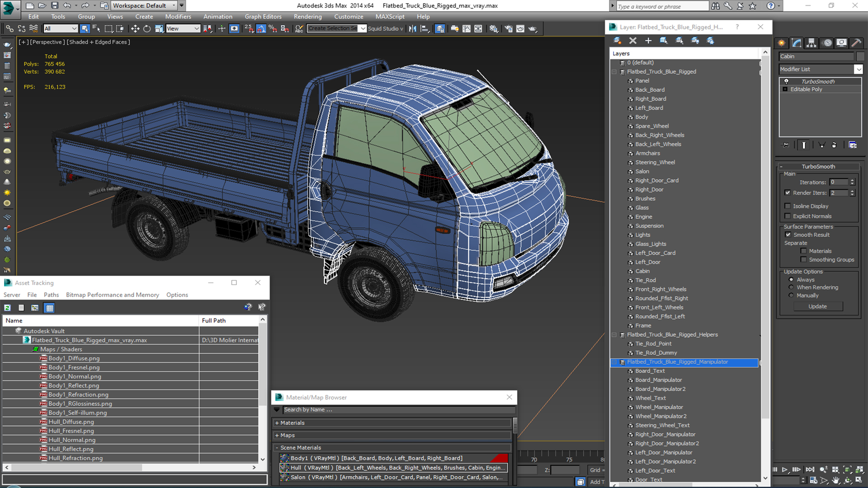The width and height of the screenshot is (868, 488).
Task: Open the Utilities hammer panel tab
Action: coord(856,43)
